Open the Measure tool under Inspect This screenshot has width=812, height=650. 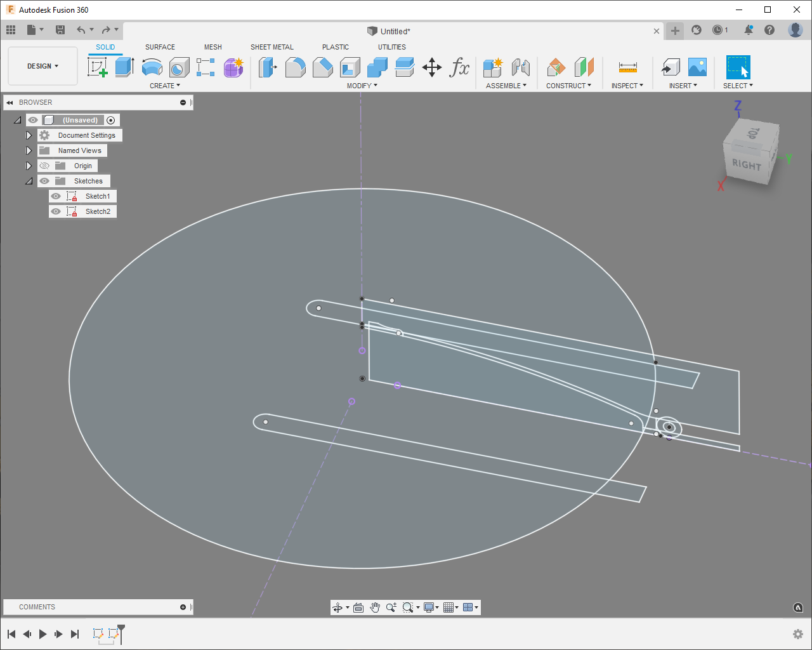click(627, 67)
